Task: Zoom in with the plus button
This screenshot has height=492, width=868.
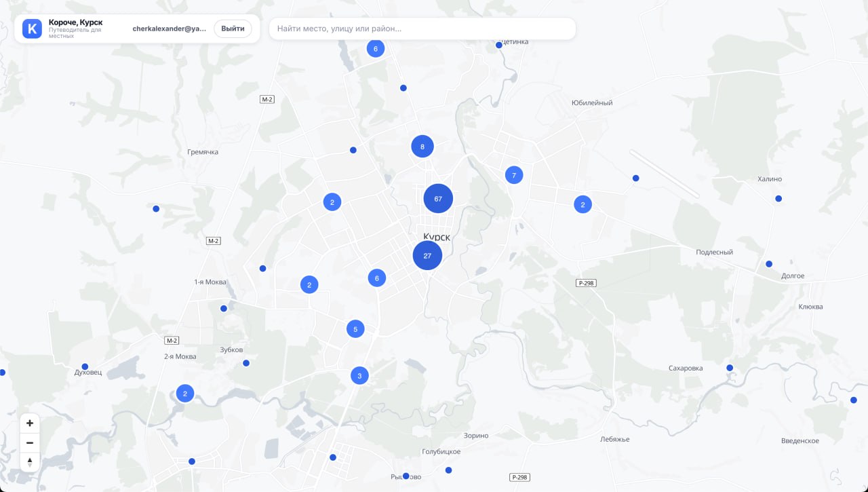Action: pos(30,423)
